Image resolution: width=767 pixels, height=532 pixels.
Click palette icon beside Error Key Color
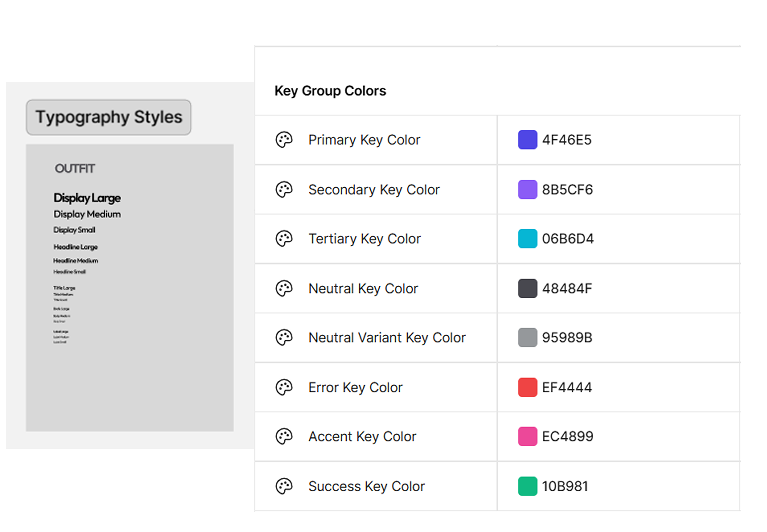284,387
